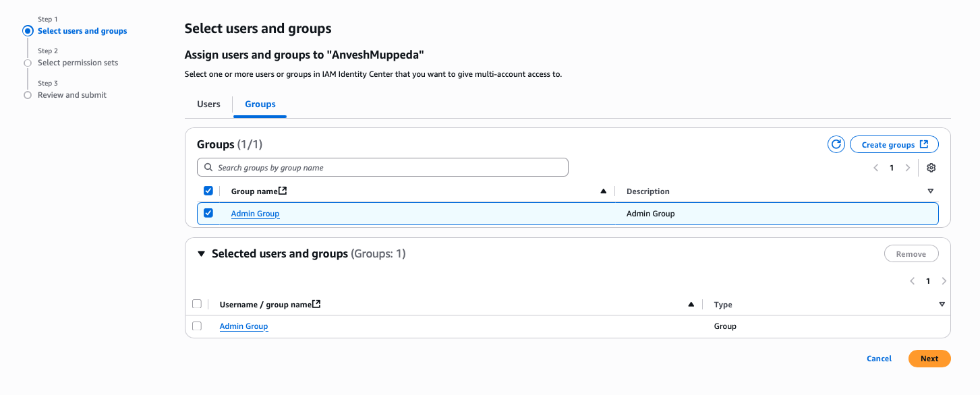Select the Groups tab
Viewport: 980px width, 395px height.
coord(260,104)
